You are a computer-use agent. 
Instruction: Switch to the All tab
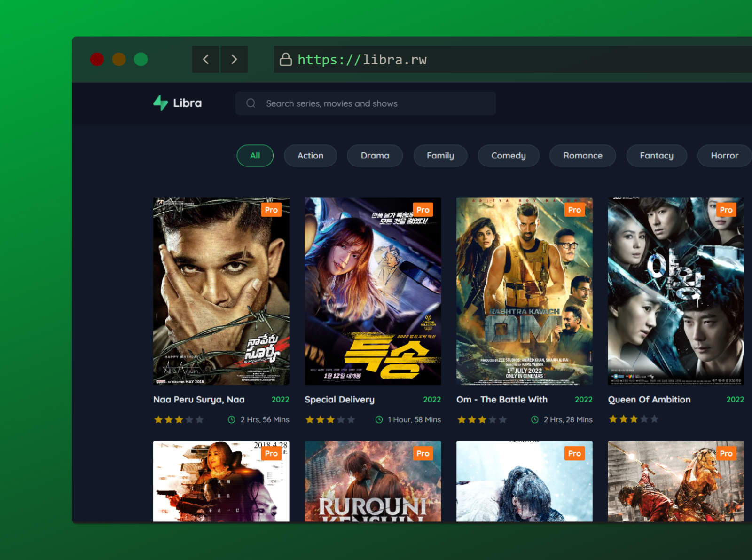point(254,156)
